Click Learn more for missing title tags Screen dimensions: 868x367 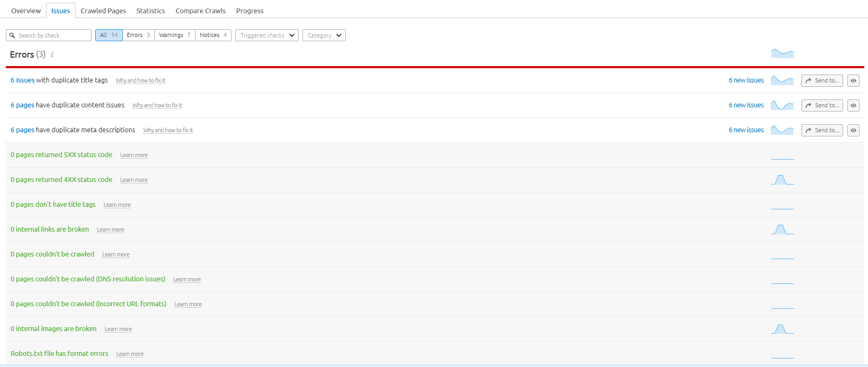pyautogui.click(x=117, y=205)
